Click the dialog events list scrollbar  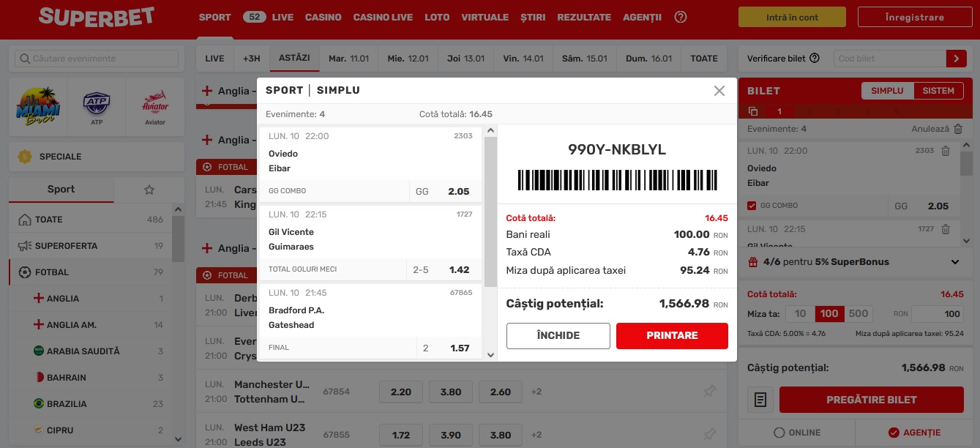coord(490,211)
